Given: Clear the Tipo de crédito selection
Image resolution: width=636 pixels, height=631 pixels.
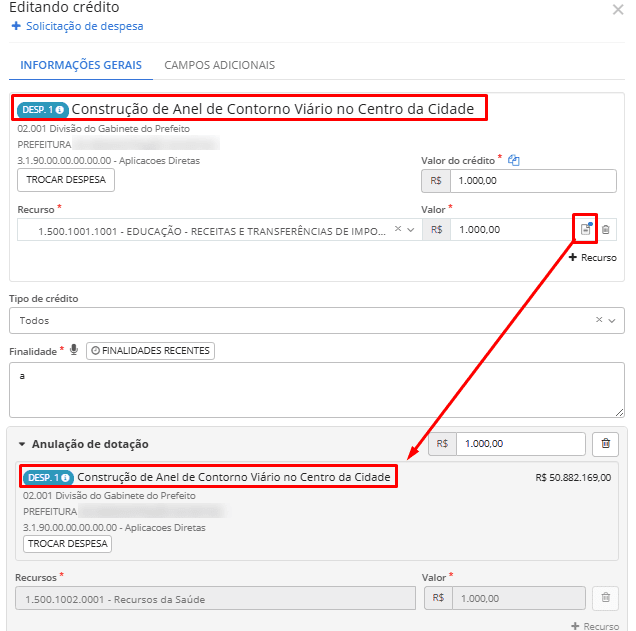Looking at the screenshot, I should point(599,320).
